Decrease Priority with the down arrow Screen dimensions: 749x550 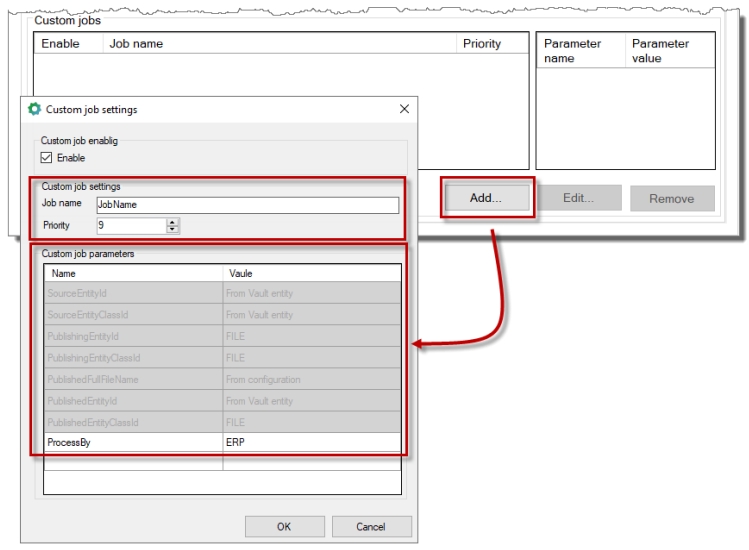(172, 231)
